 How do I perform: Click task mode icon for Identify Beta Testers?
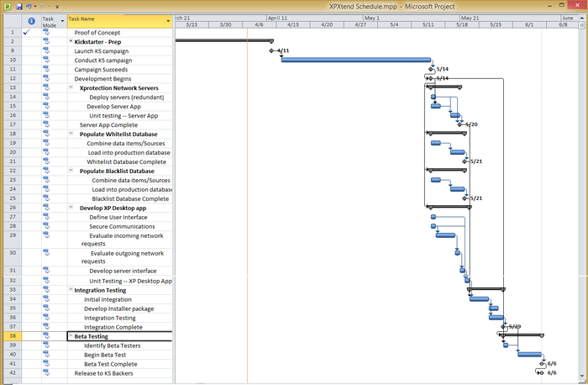(46, 345)
